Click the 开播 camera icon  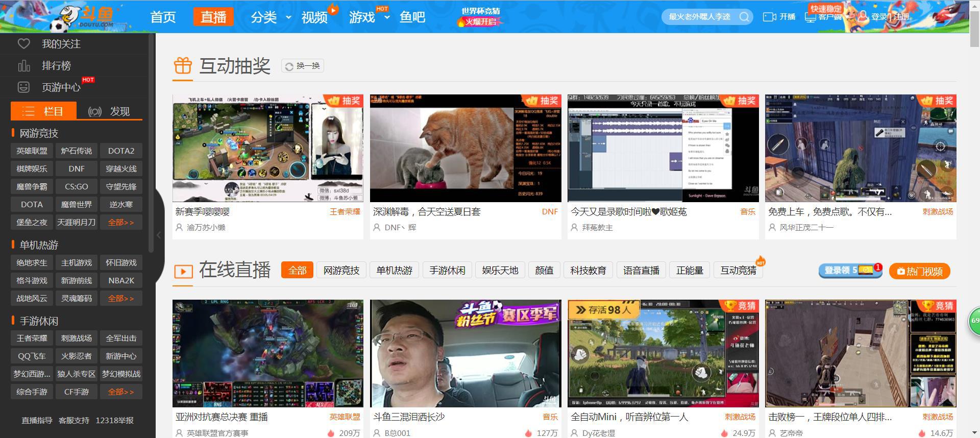click(769, 17)
